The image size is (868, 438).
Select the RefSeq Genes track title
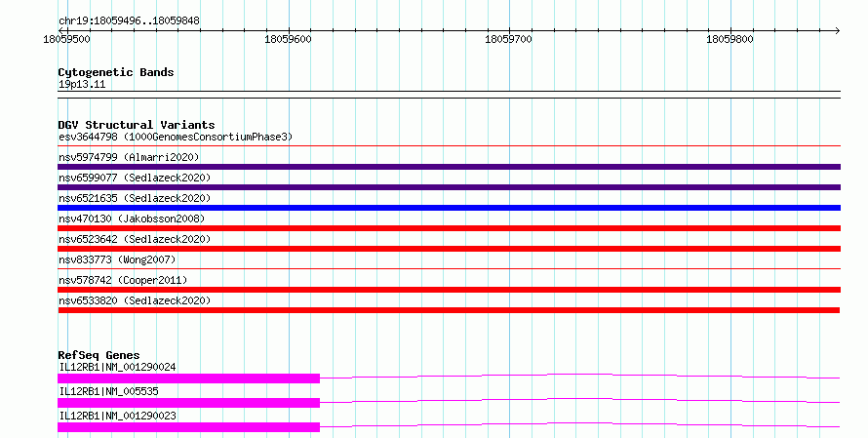(x=99, y=355)
